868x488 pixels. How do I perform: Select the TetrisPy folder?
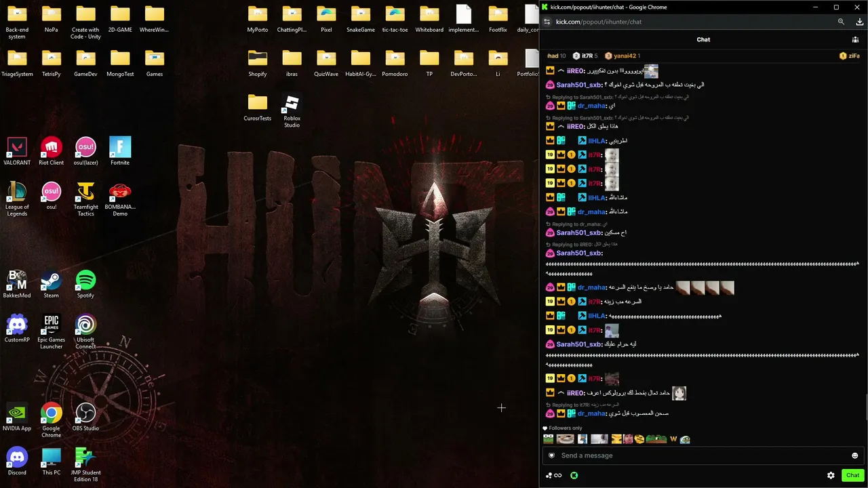click(52, 64)
